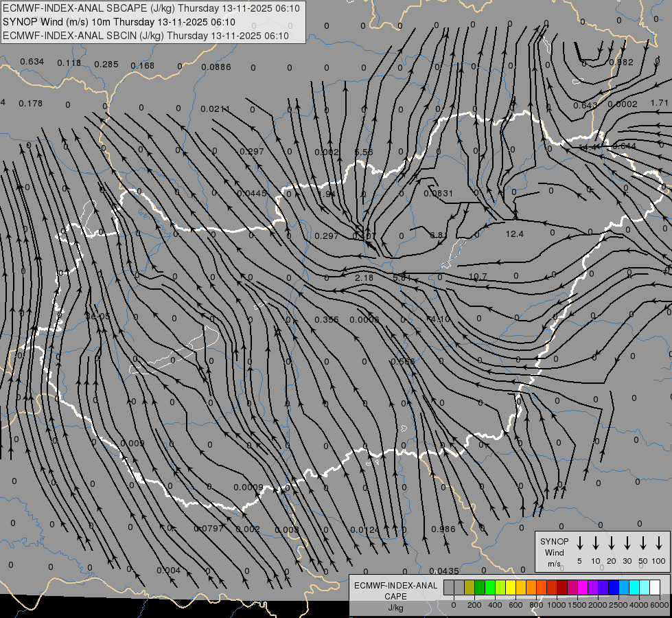Click the map value 0.0002
This screenshot has width=672, height=618.
[x=623, y=104]
